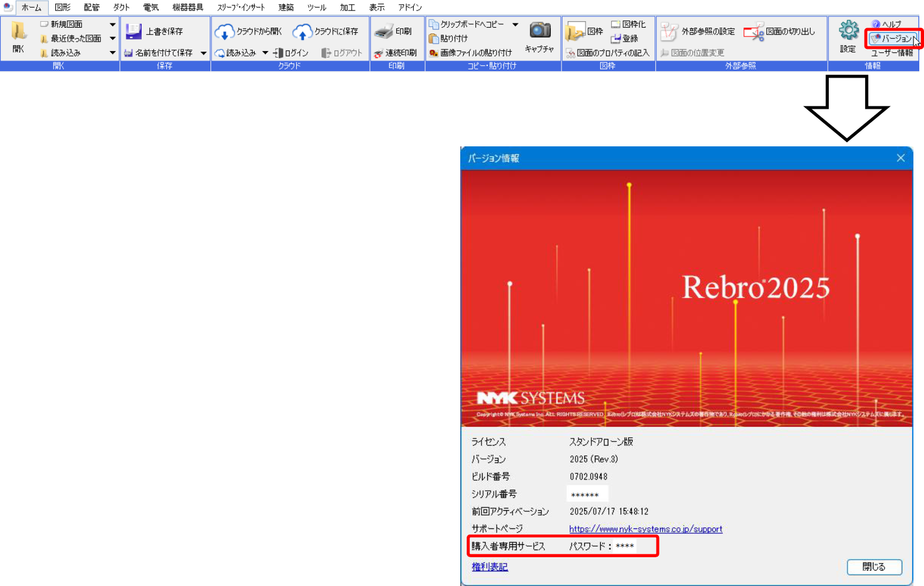Click the パスワード masked value

[x=625, y=546]
